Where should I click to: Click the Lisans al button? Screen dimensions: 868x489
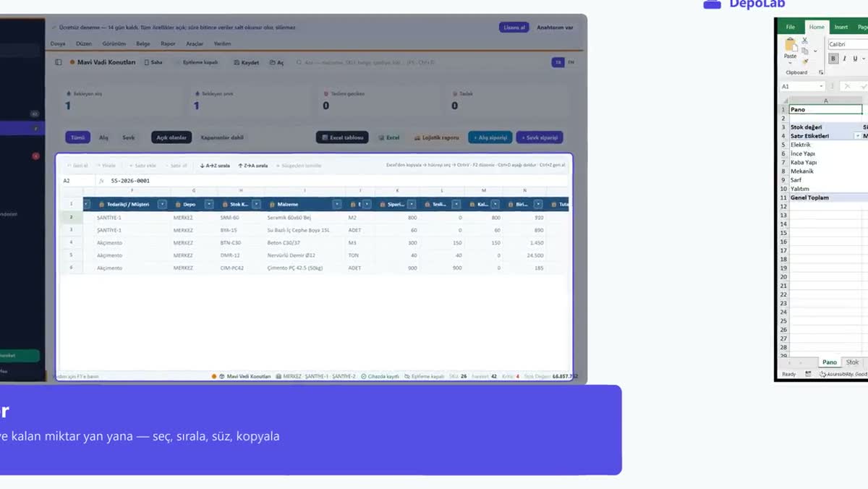514,27
